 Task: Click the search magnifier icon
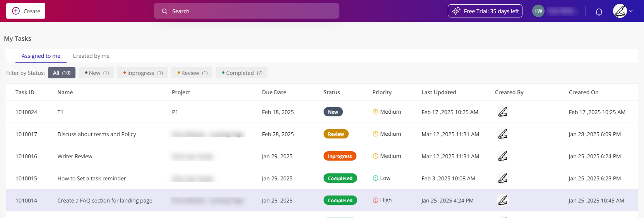point(164,11)
